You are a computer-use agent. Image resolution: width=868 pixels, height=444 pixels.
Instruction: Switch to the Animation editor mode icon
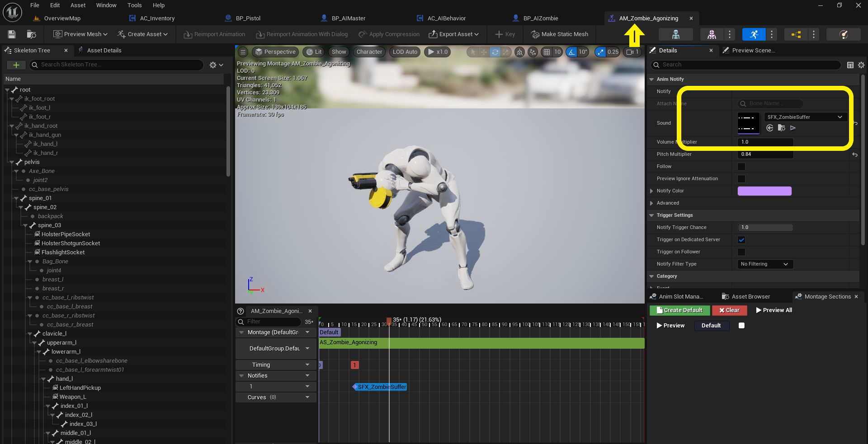[754, 34]
